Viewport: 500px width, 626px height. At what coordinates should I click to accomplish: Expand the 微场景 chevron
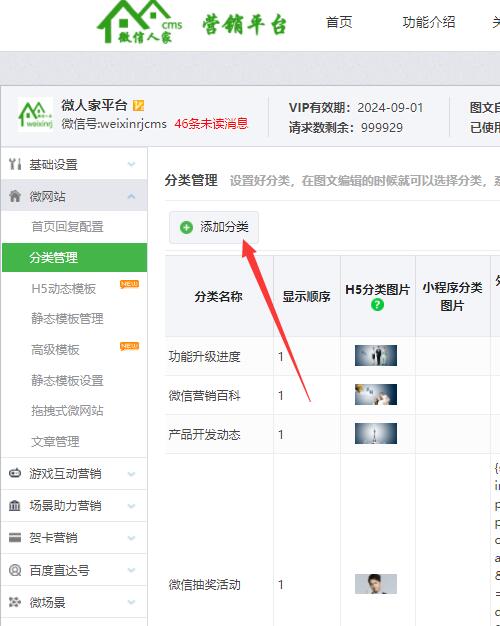coord(131,602)
